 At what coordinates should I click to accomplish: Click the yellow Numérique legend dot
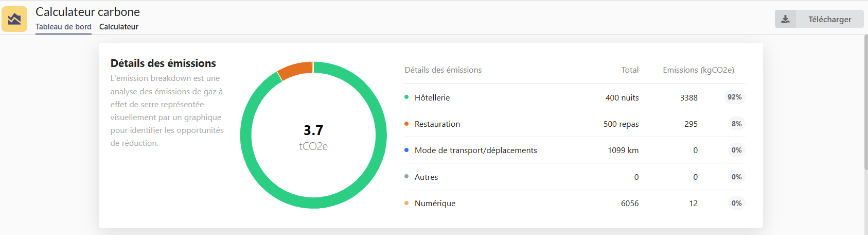point(406,203)
